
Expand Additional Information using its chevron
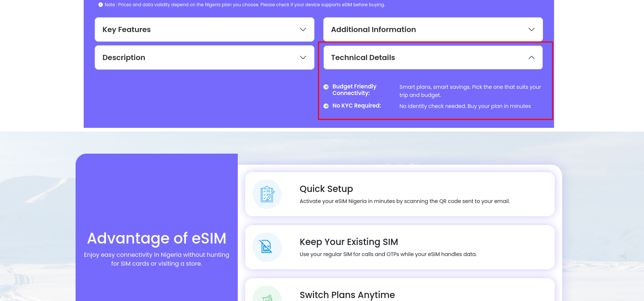(531, 29)
